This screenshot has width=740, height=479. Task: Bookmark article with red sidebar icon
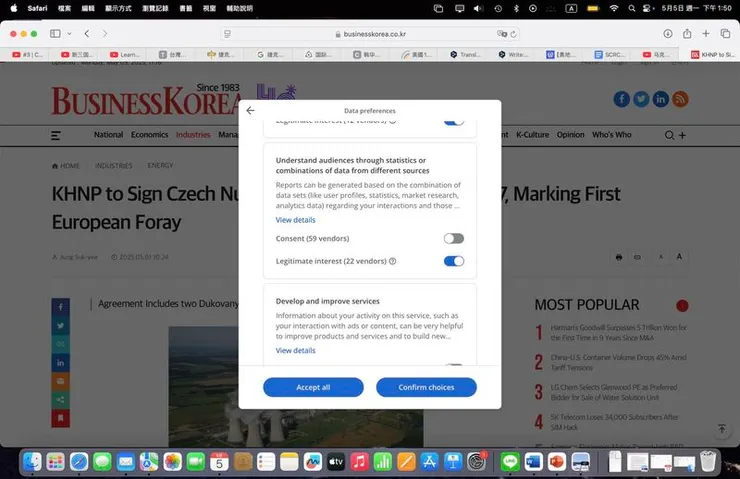coord(60,419)
